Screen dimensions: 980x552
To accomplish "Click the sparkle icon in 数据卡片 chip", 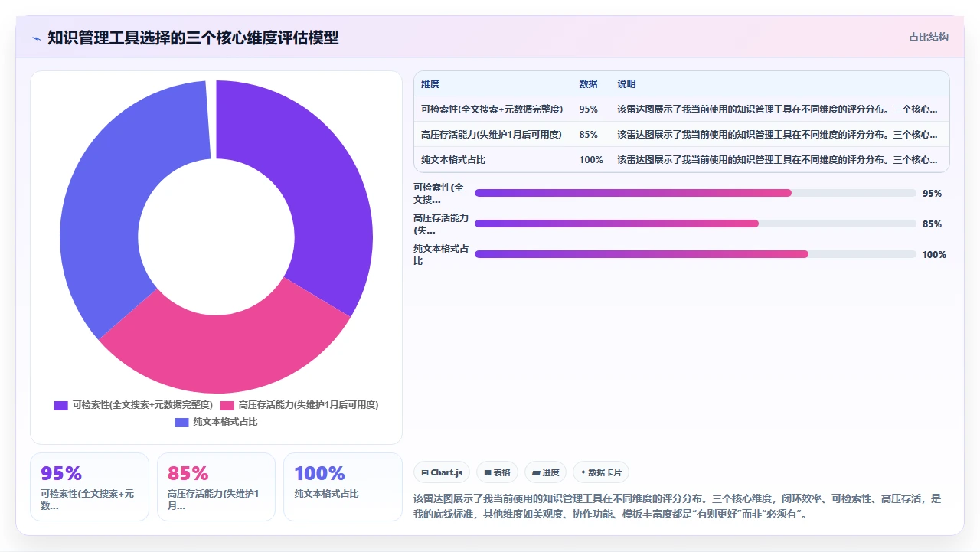I will click(x=583, y=473).
